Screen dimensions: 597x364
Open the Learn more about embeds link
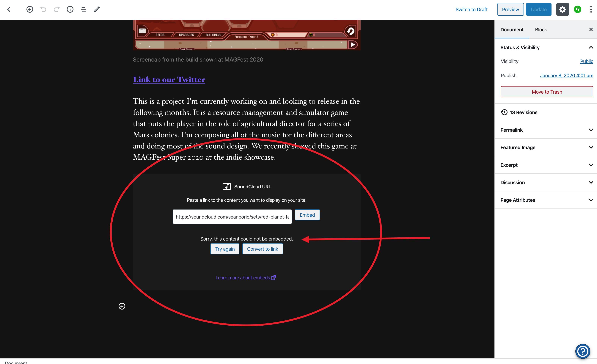pos(243,277)
